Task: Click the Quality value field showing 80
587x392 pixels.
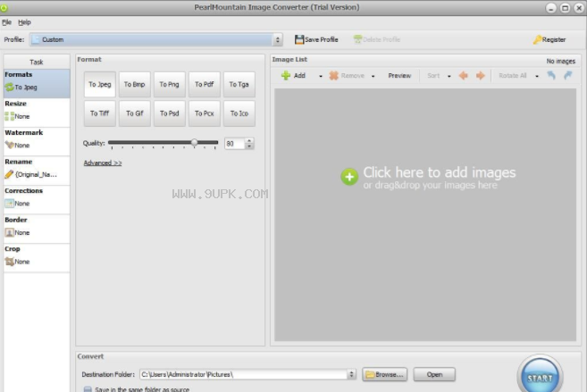Action: (235, 144)
